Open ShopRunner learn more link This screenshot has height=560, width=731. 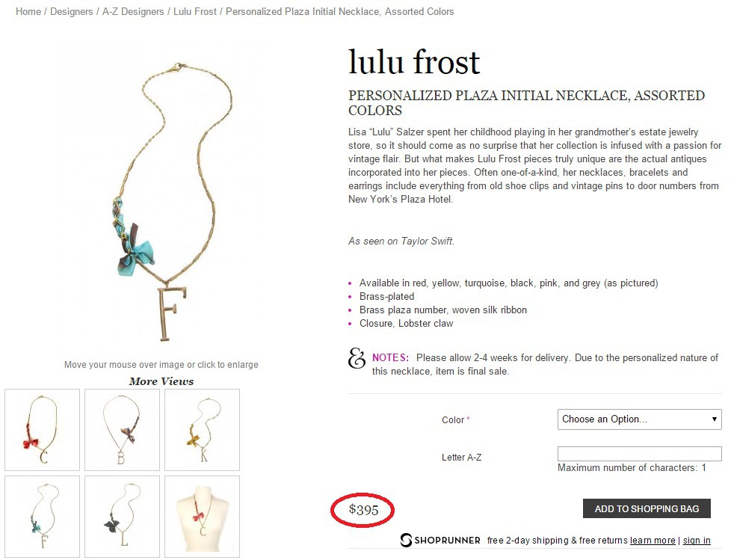pos(653,541)
